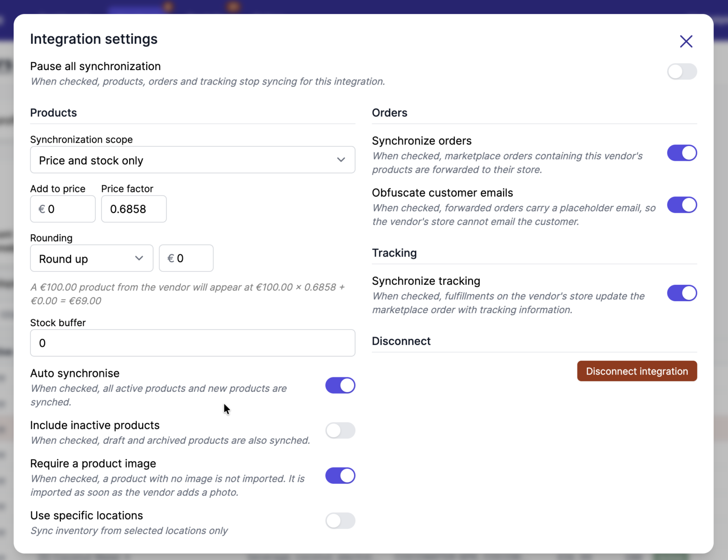Disable the Synchronize orders switch
The image size is (728, 560).
pos(682,153)
